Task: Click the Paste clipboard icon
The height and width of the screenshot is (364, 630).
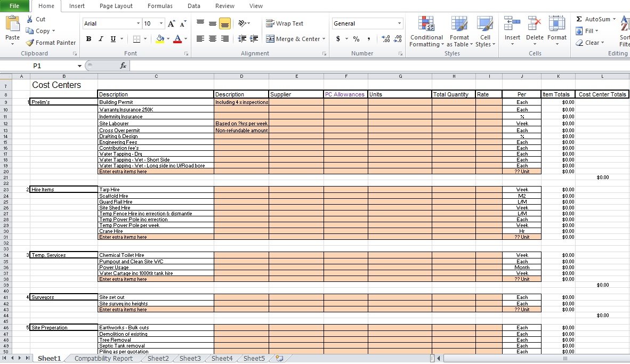Action: (12, 24)
